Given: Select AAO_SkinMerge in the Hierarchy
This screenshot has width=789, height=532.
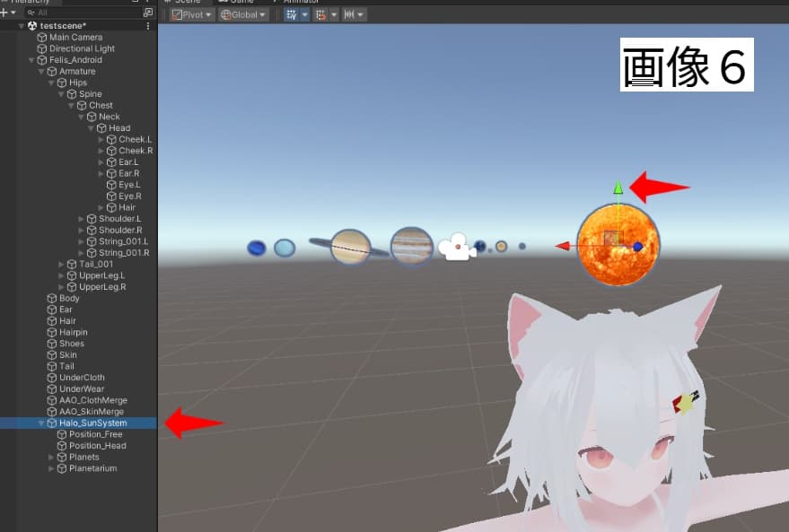Looking at the screenshot, I should (x=79, y=412).
